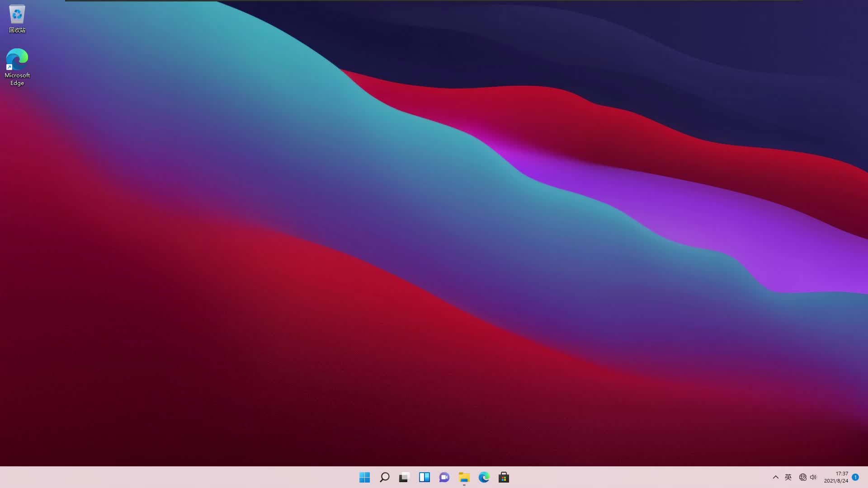The width and height of the screenshot is (868, 488).
Task: Open the network globe status icon
Action: 802,477
